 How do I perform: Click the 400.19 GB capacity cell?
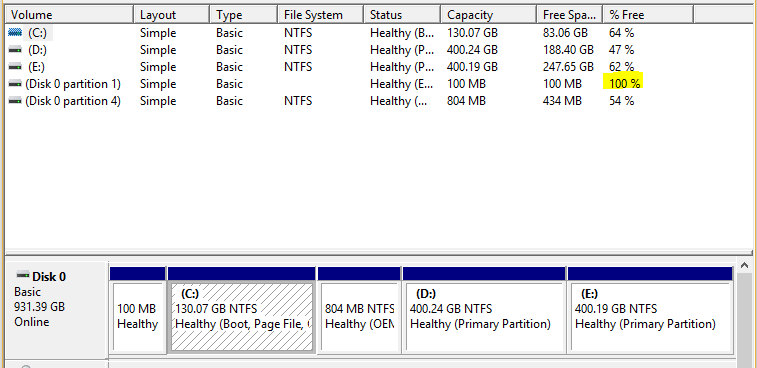click(472, 67)
